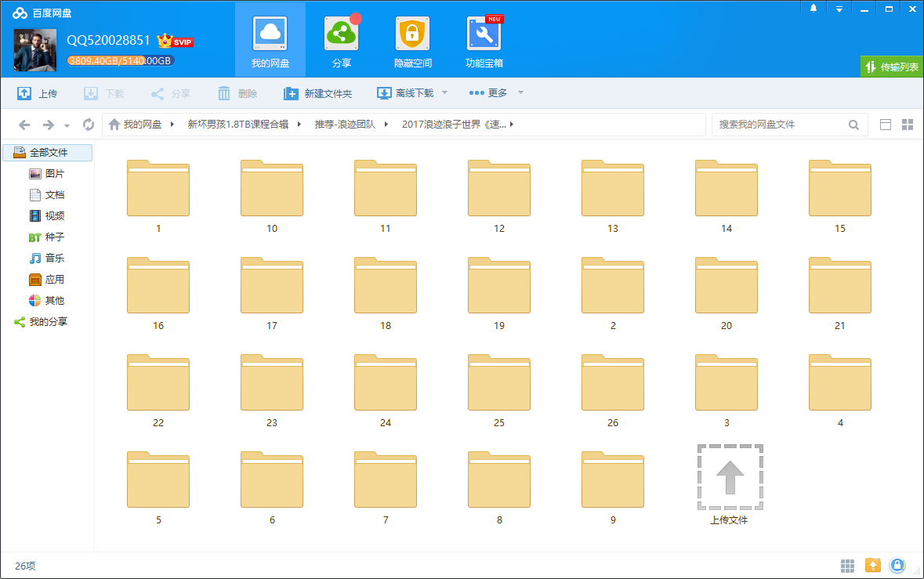Viewport: 924px width, 579px height.
Task: Open the 传输列表 transfer list
Action: tap(891, 67)
